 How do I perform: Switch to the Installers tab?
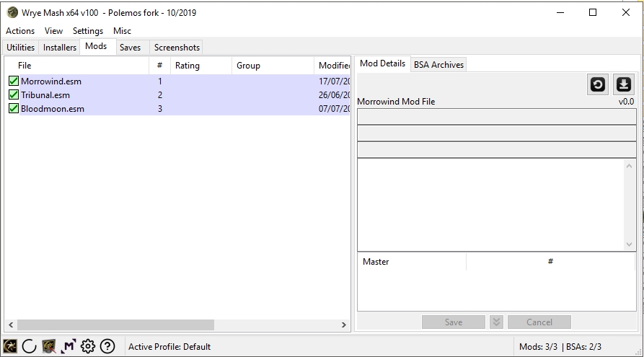click(x=60, y=48)
